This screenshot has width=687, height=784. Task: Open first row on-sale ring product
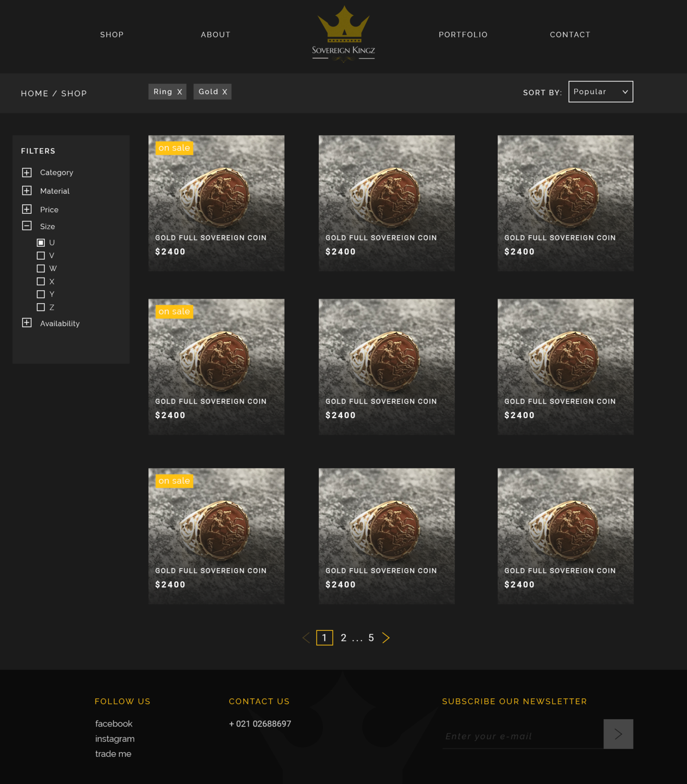(x=216, y=203)
